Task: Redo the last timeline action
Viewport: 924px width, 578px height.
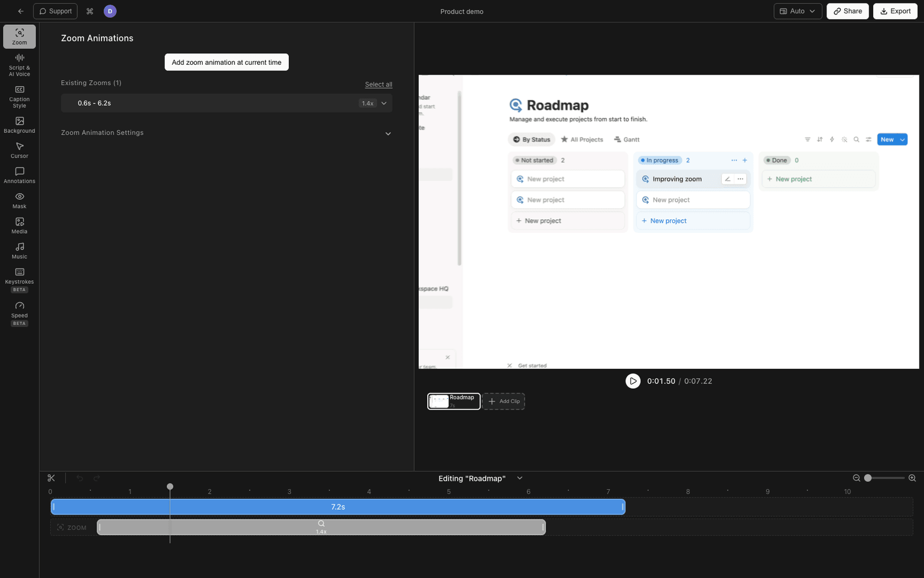Action: (x=96, y=478)
